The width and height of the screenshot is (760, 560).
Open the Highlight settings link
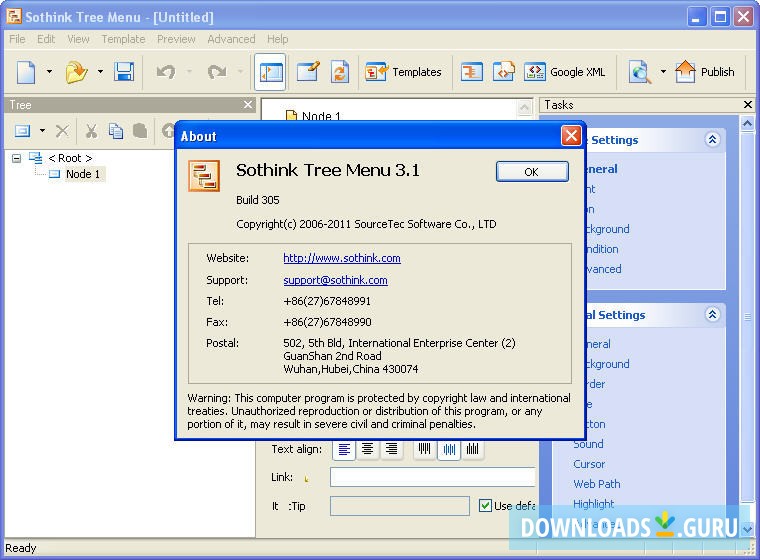(x=593, y=504)
